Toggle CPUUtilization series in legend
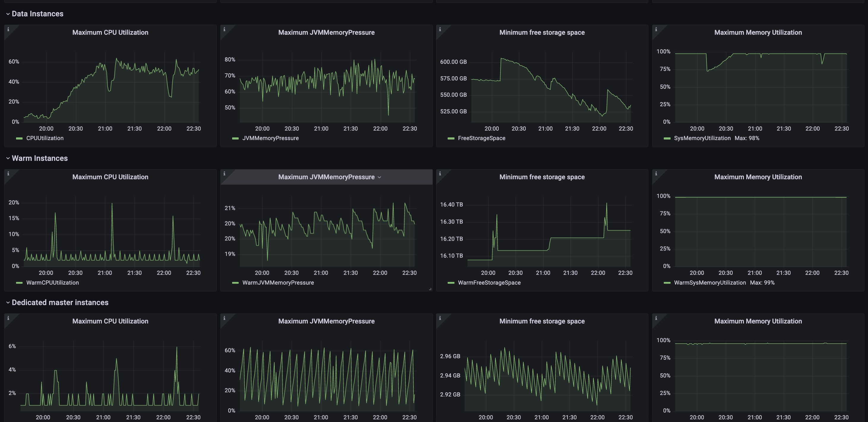The width and height of the screenshot is (868, 422). (x=45, y=138)
